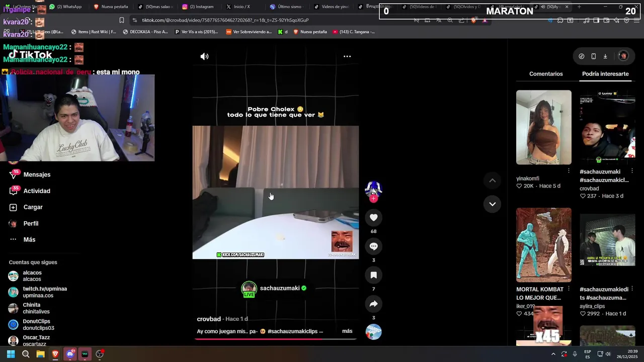Image resolution: width=644 pixels, height=362 pixels.
Task: Switch to the WhatsApp browser tab
Action: click(x=66, y=7)
